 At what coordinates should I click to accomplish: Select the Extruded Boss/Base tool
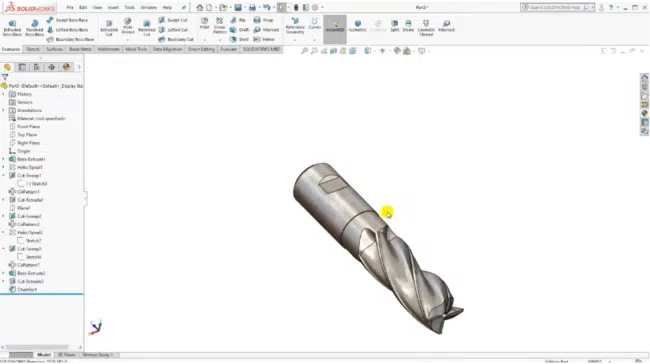(12, 27)
